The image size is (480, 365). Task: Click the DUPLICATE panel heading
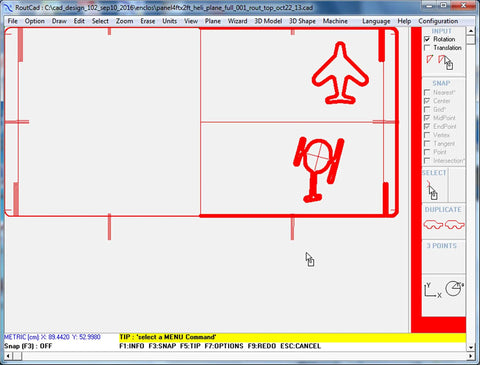[443, 210]
